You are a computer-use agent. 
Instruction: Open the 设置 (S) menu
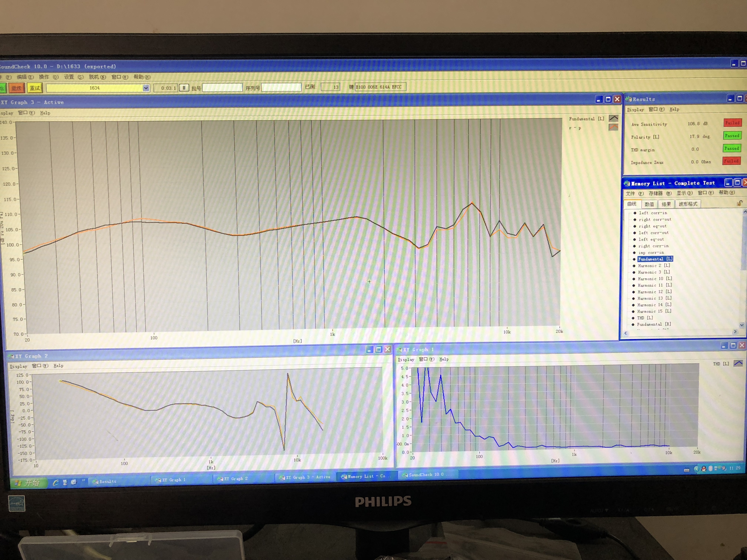pos(74,77)
